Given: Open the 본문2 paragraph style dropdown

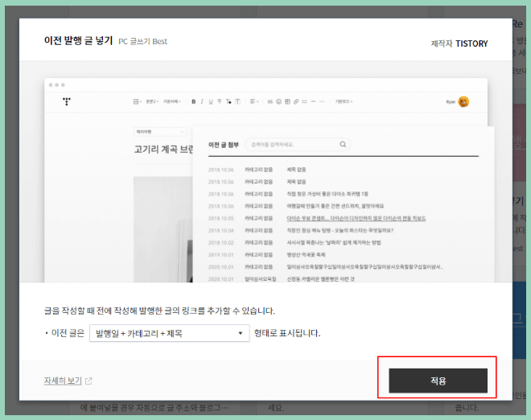Looking at the screenshot, I should click(x=152, y=101).
